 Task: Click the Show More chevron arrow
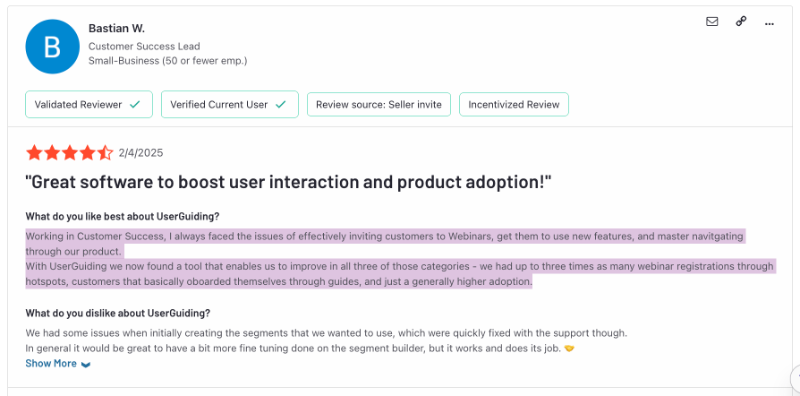click(86, 364)
